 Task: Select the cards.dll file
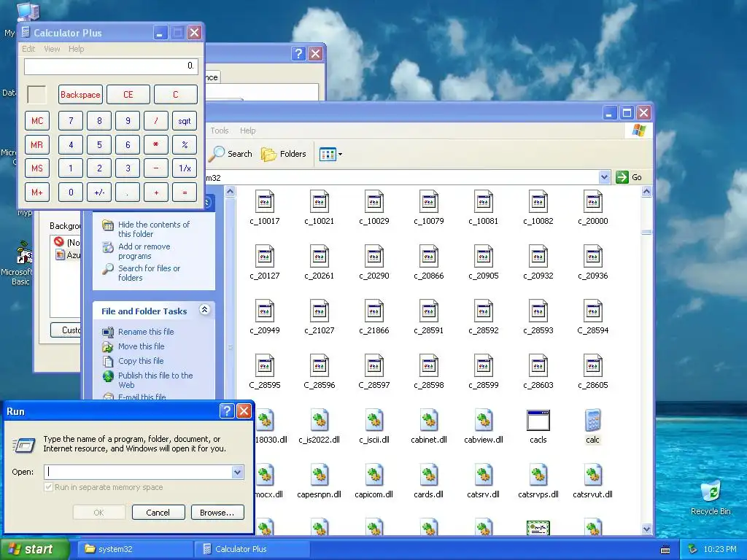(429, 481)
